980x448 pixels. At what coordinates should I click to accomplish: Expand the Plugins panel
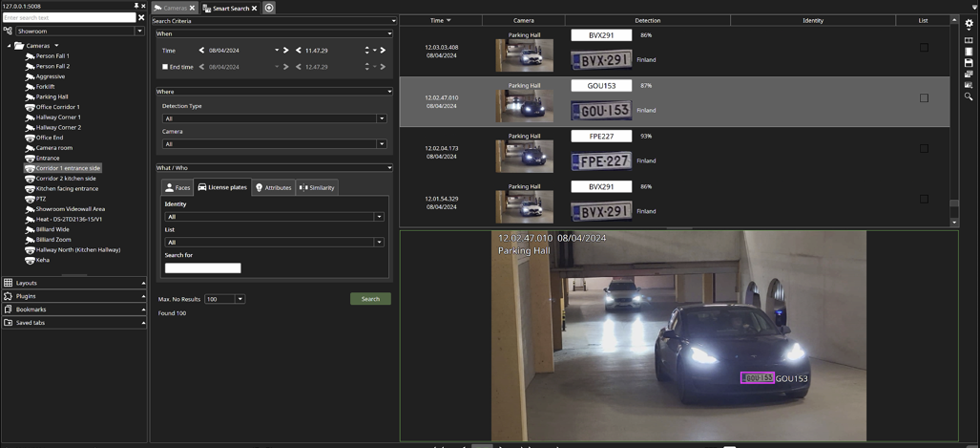pos(74,296)
